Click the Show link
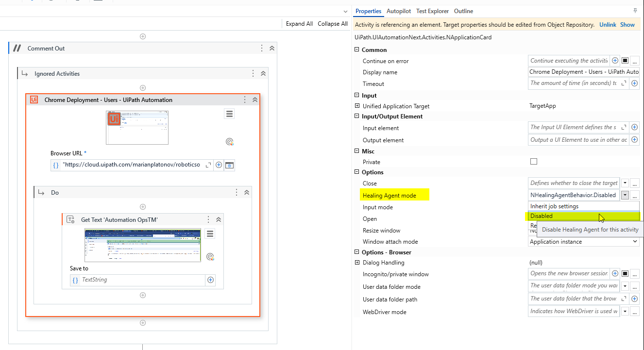The width and height of the screenshot is (644, 350). point(627,24)
